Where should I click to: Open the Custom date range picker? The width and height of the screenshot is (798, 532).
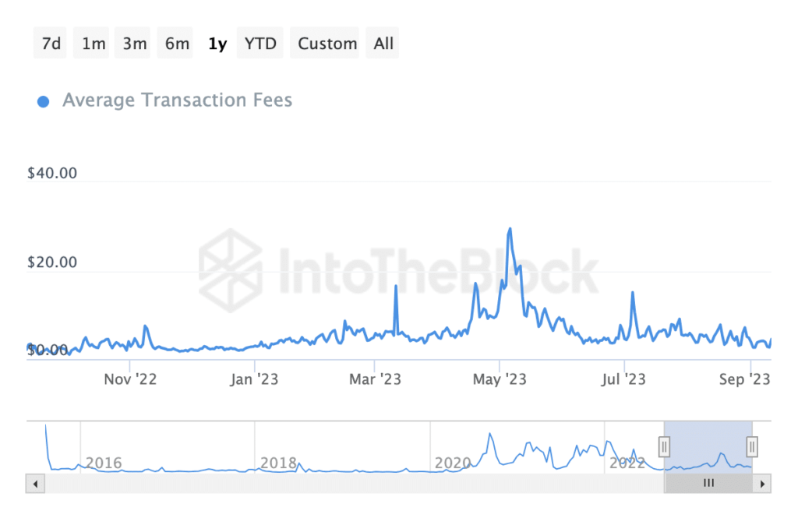click(x=327, y=44)
